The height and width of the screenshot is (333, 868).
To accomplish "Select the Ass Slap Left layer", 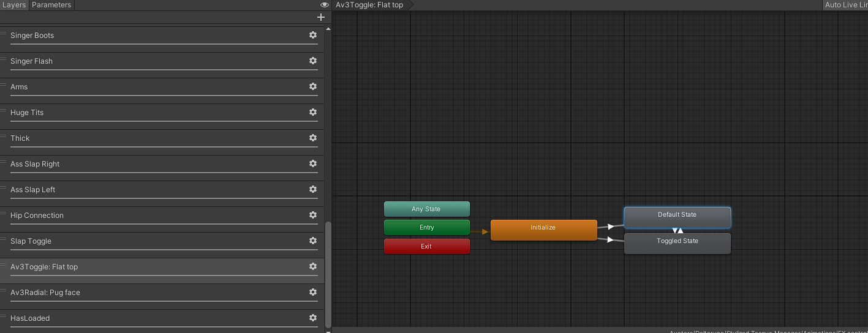I will (x=162, y=193).
